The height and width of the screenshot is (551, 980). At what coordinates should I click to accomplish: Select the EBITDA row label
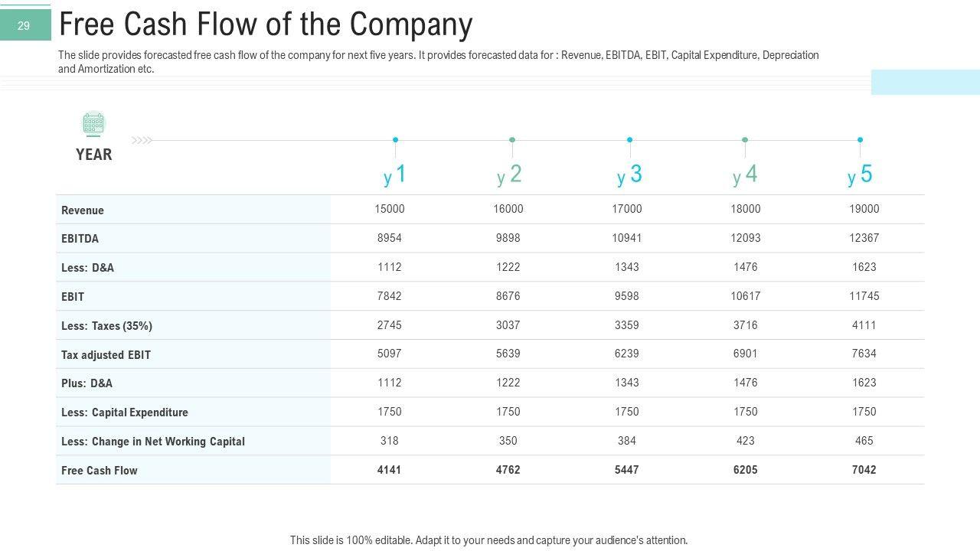click(x=80, y=239)
